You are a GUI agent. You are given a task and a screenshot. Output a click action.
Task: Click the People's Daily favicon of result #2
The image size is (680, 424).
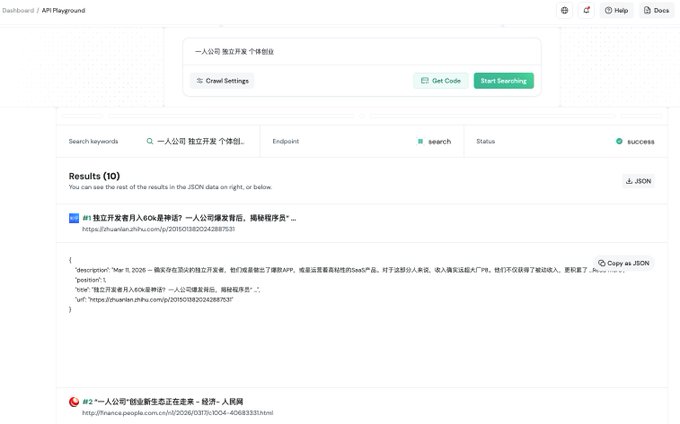74,402
